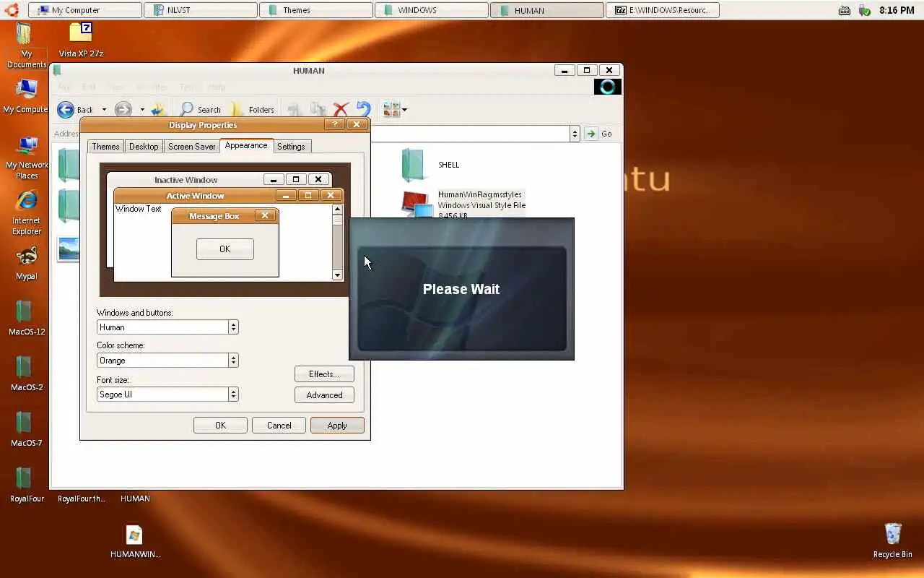Open the Back history dropdown arrow

[x=104, y=110]
